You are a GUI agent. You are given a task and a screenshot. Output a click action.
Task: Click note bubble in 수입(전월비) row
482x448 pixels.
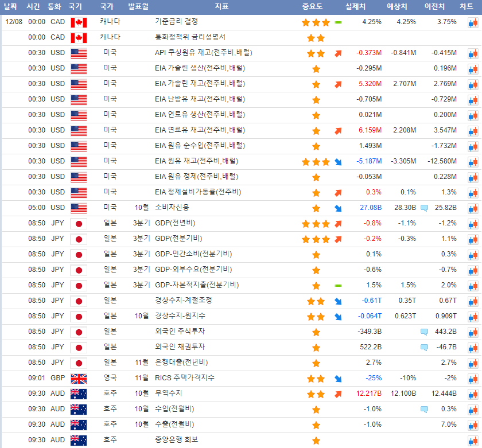(424, 409)
